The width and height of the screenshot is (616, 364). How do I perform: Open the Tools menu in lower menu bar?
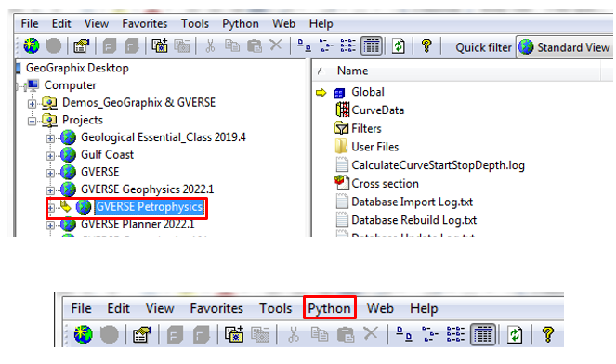275,308
